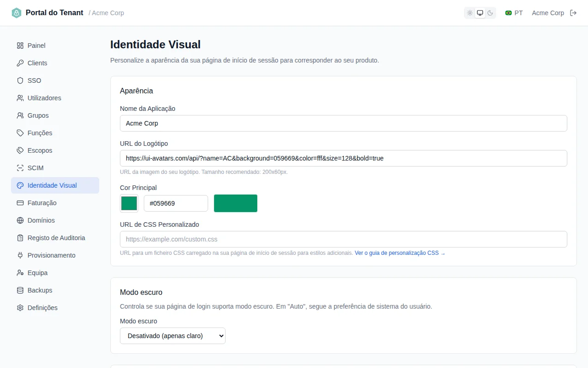Open the Escopos menu item

[x=55, y=150]
